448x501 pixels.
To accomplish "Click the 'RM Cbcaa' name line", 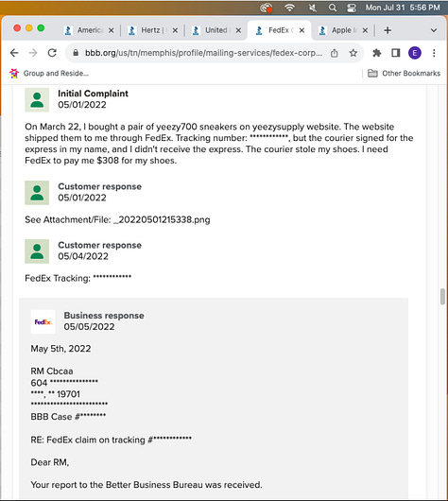I will (52, 371).
